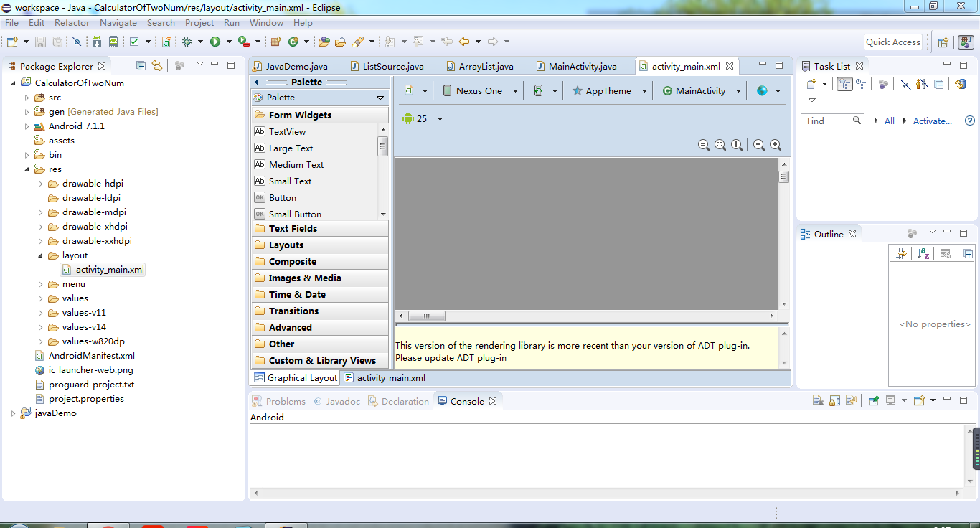This screenshot has height=528, width=980.
Task: Click Collapse All in Package Explorer
Action: [x=141, y=65]
